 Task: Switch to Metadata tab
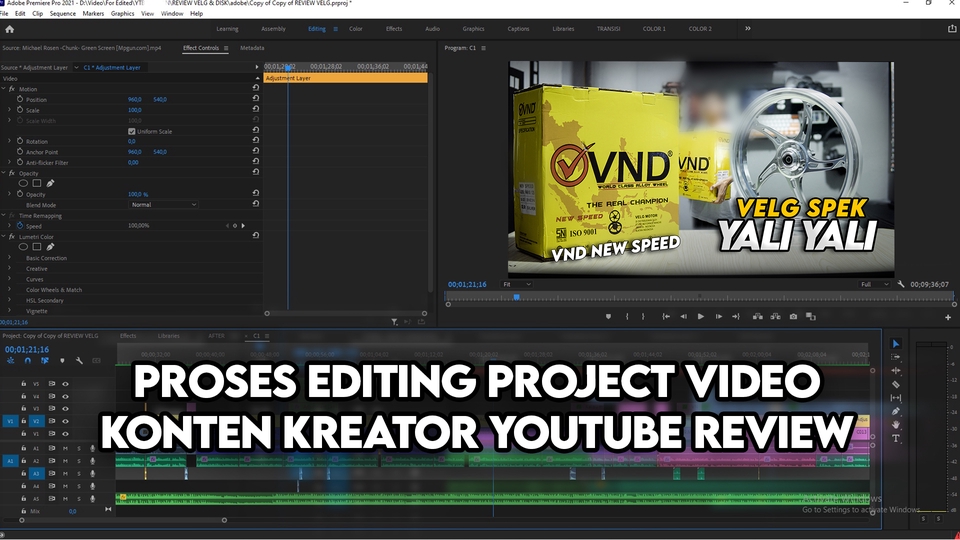click(252, 48)
